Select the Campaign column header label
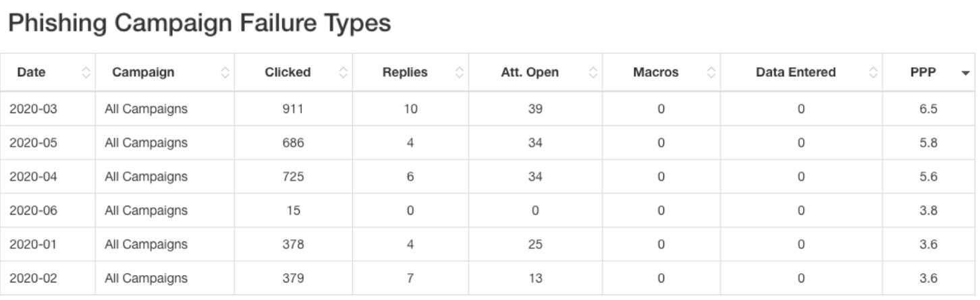This screenshot has width=980, height=300. click(143, 72)
